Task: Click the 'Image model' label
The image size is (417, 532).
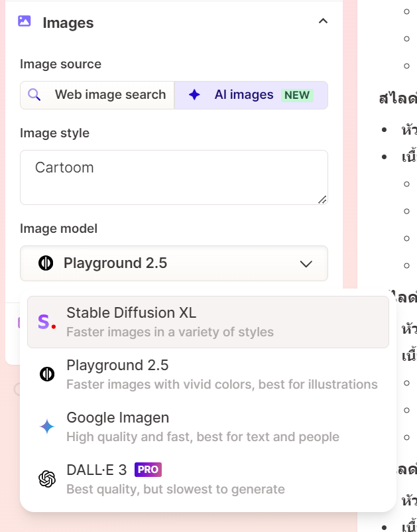Action: pyautogui.click(x=58, y=229)
